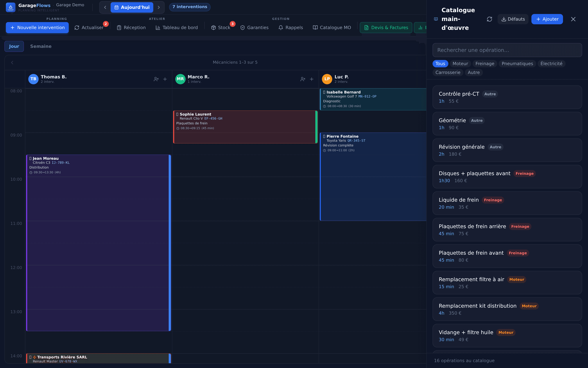Select the Tous category filter
Image resolution: width=588 pixels, height=368 pixels.
coord(440,63)
